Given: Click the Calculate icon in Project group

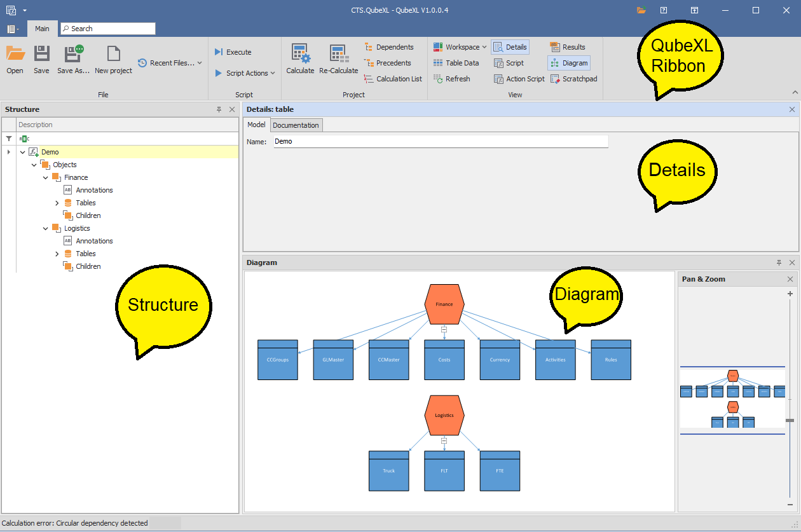Looking at the screenshot, I should pyautogui.click(x=300, y=54).
